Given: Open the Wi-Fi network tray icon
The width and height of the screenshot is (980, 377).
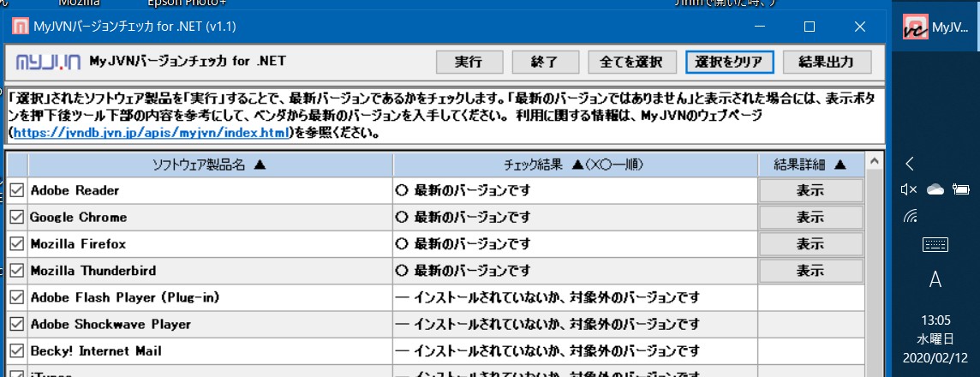Looking at the screenshot, I should click(x=911, y=217).
